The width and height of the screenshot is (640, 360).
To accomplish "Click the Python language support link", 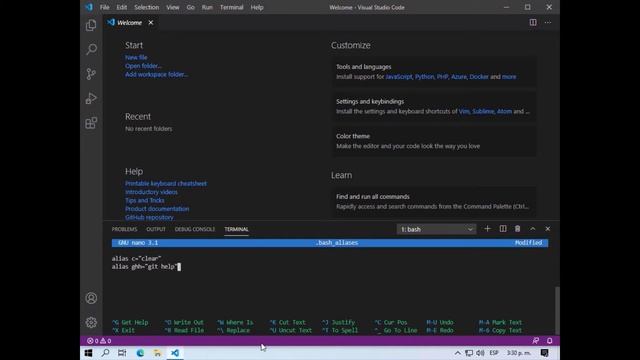I will point(424,77).
